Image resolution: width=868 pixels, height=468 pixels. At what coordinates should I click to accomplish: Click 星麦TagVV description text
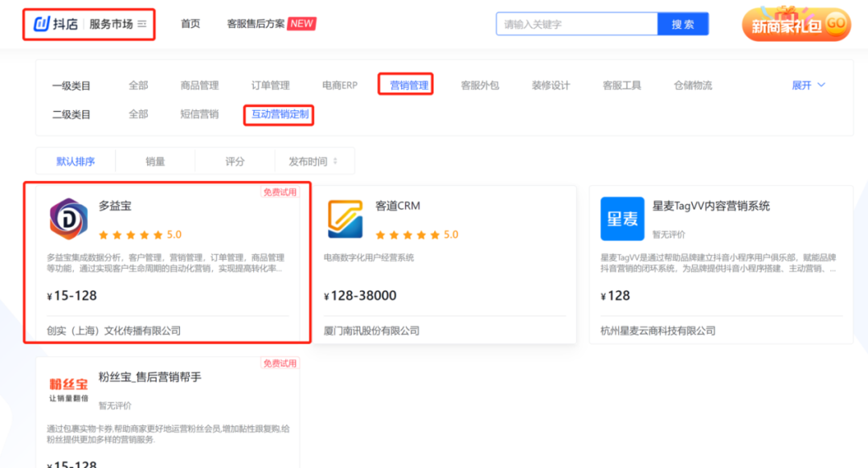pos(719,263)
